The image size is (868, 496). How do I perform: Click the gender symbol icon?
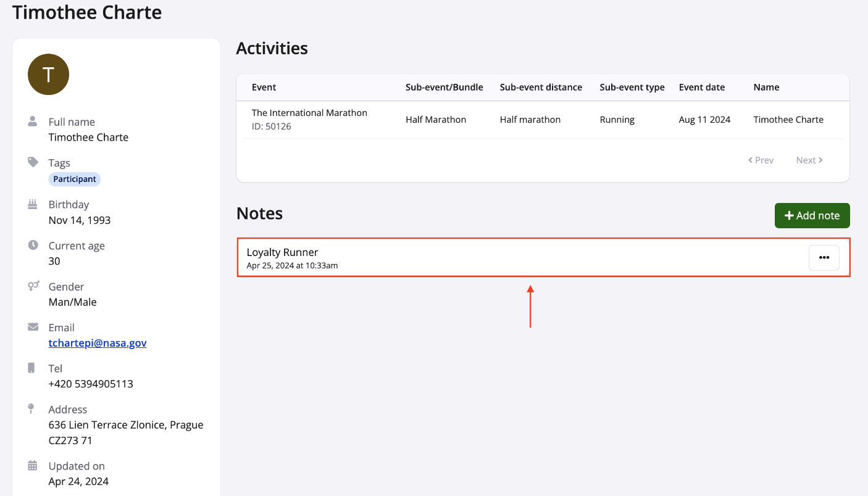point(33,286)
